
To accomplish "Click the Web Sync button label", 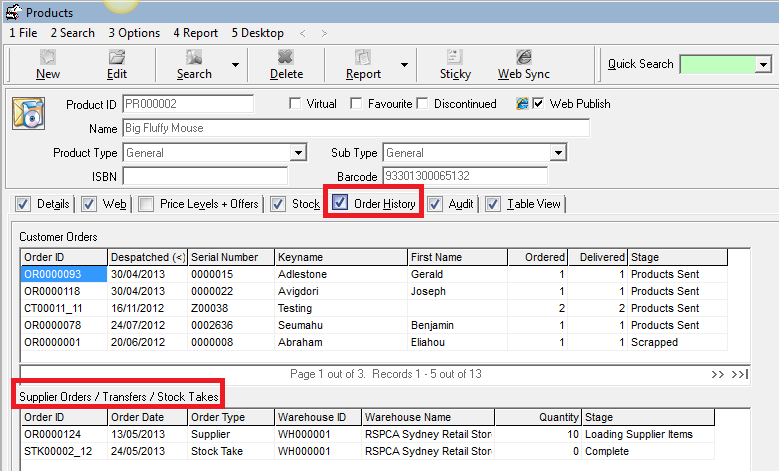I will tap(524, 74).
